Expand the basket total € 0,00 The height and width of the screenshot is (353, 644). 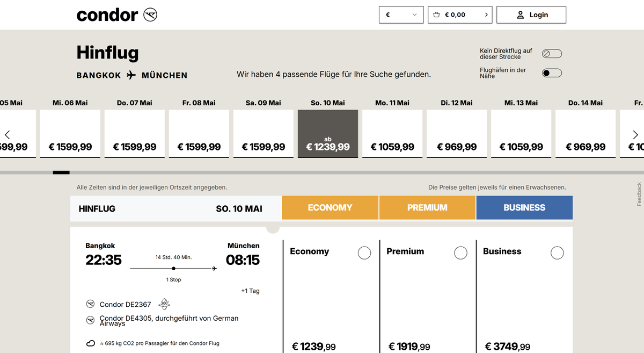[460, 15]
